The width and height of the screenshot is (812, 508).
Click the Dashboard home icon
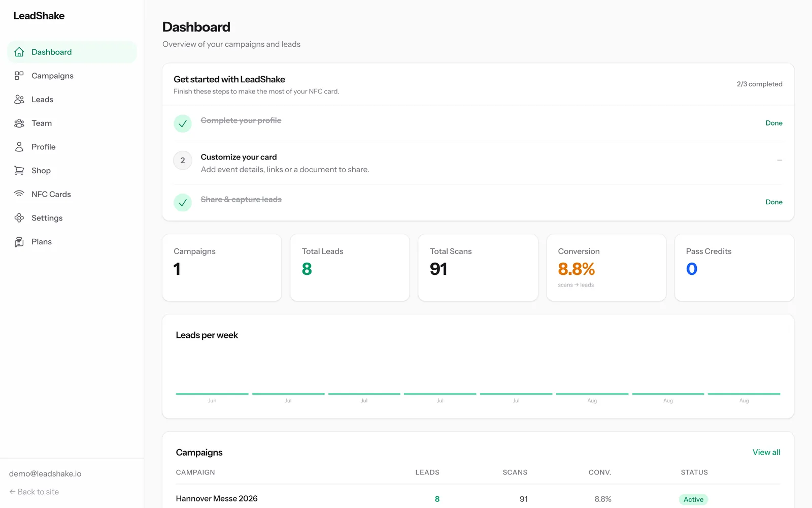tap(19, 52)
